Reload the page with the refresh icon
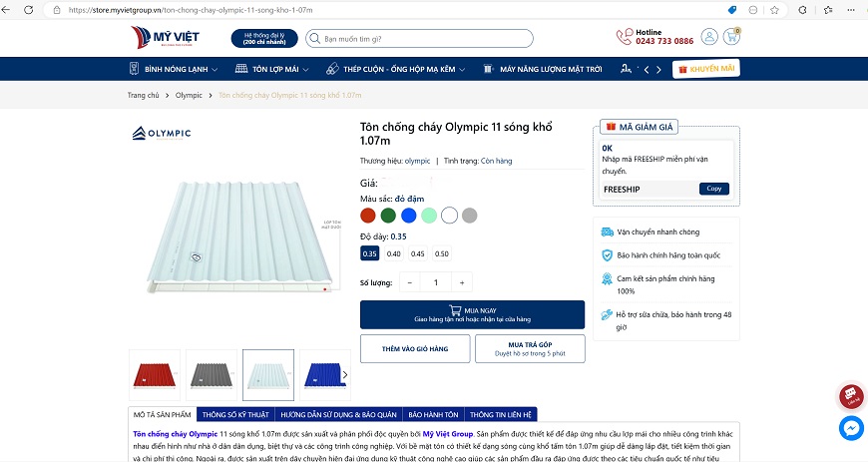The width and height of the screenshot is (868, 462). pos(29,10)
